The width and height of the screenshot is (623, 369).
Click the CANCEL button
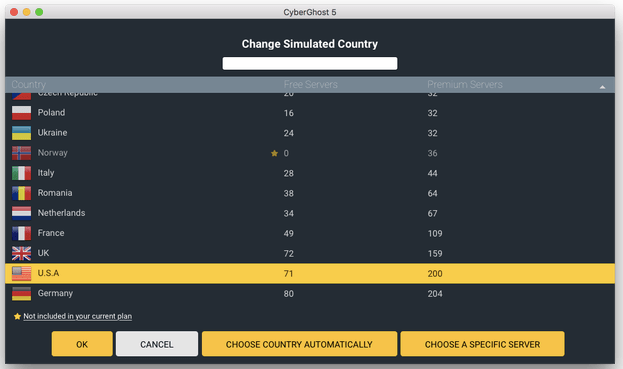coord(157,344)
